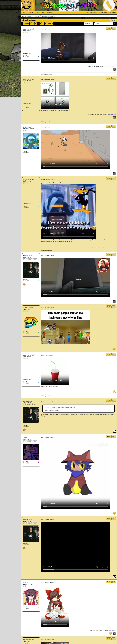Mute the 0:41 Fortnite coach video
Image resolution: width=117 pixels, height=644 pixels.
click(83, 233)
